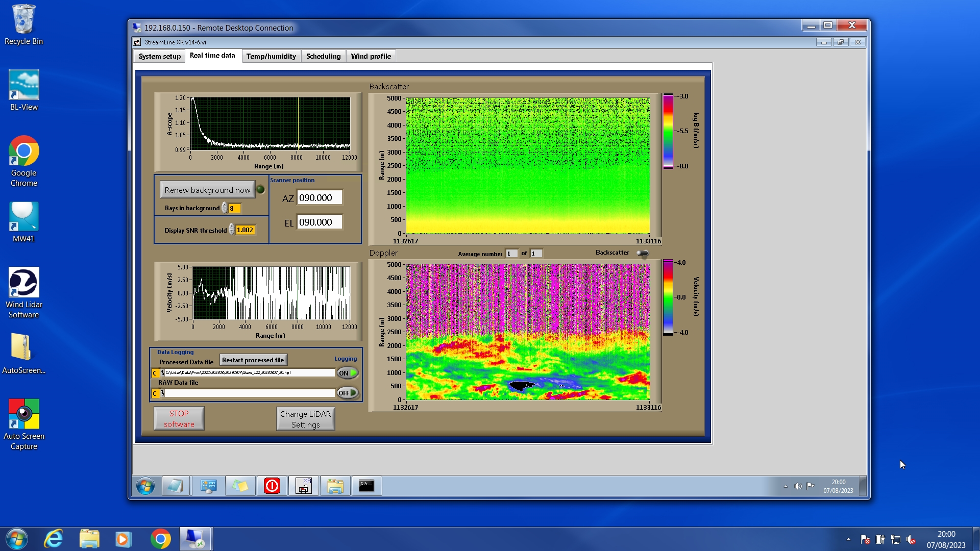This screenshot has height=551, width=980.
Task: Flip the Backscatter switch above the Doppler plot
Action: click(642, 253)
